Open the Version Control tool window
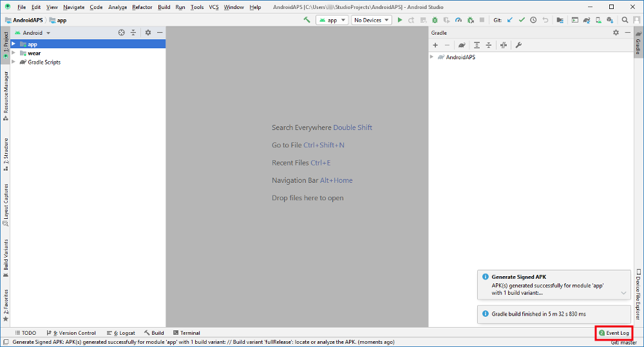The height and width of the screenshot is (347, 644). [71, 333]
